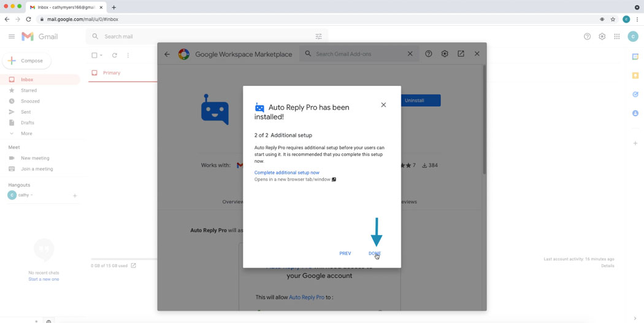
Task: Open the Inbox folder
Action: [40, 80]
